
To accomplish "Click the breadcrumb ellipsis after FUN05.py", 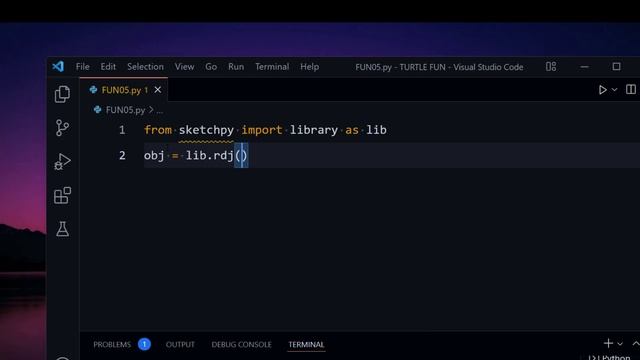I will (160, 110).
